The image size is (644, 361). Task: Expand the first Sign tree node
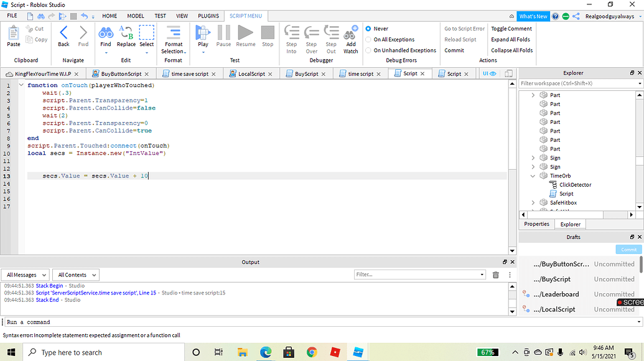[x=533, y=157]
